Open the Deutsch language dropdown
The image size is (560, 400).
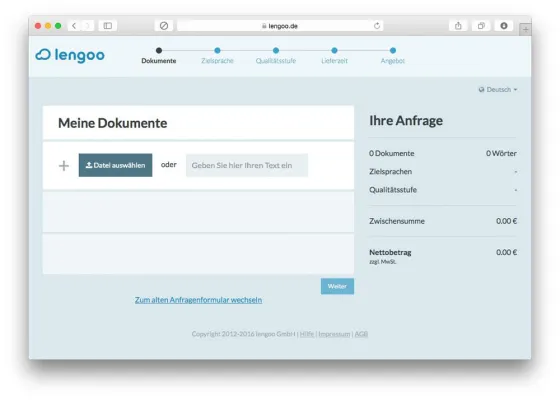[x=498, y=89]
